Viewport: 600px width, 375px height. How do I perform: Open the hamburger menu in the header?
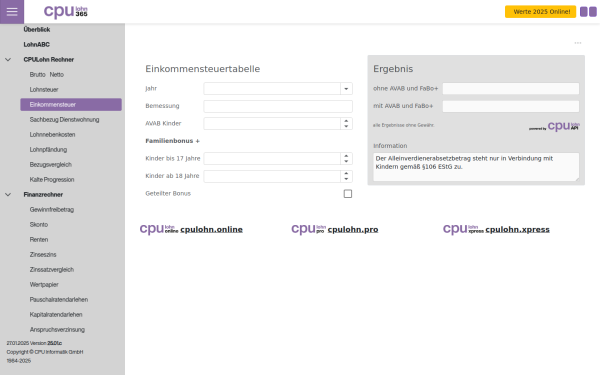(x=12, y=11)
